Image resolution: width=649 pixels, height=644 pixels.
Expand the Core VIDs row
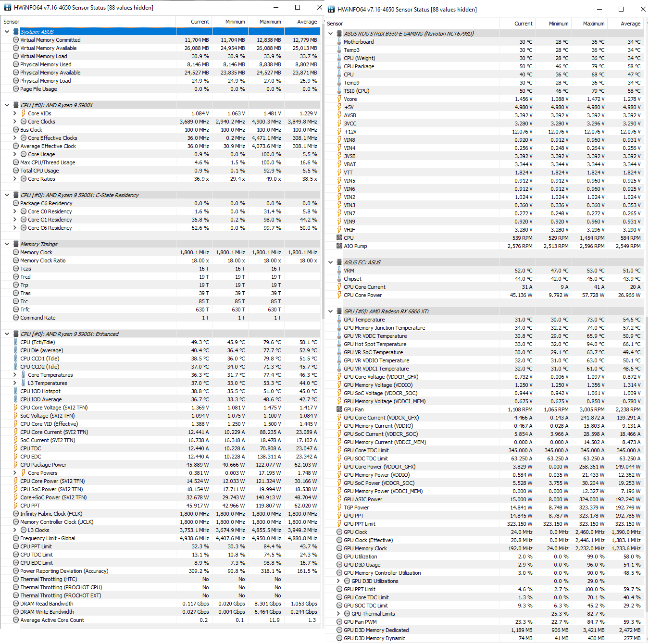coord(15,113)
